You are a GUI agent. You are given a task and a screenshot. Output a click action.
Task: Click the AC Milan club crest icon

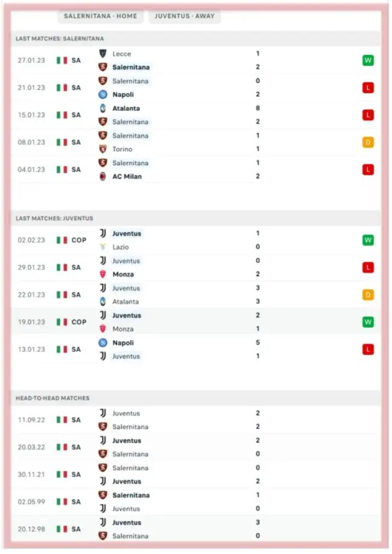103,176
